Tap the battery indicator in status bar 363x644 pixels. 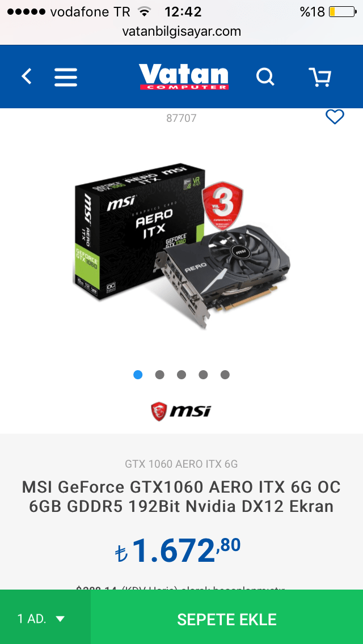pos(343,12)
